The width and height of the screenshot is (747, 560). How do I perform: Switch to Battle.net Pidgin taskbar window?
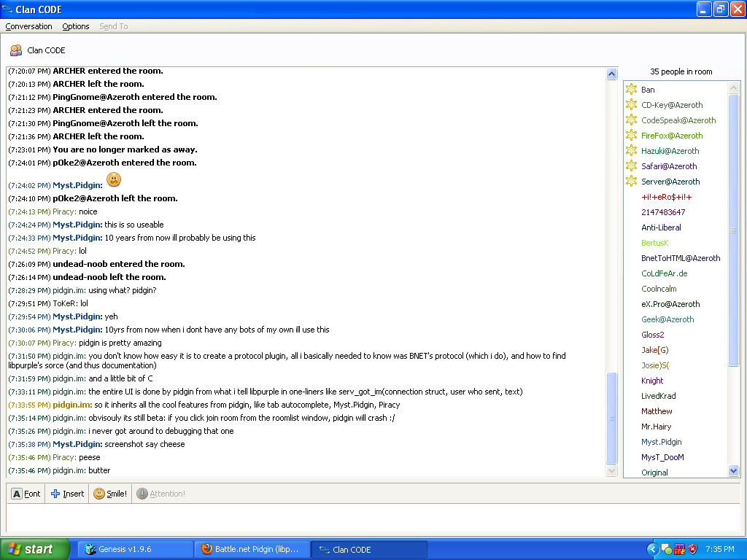tap(252, 549)
